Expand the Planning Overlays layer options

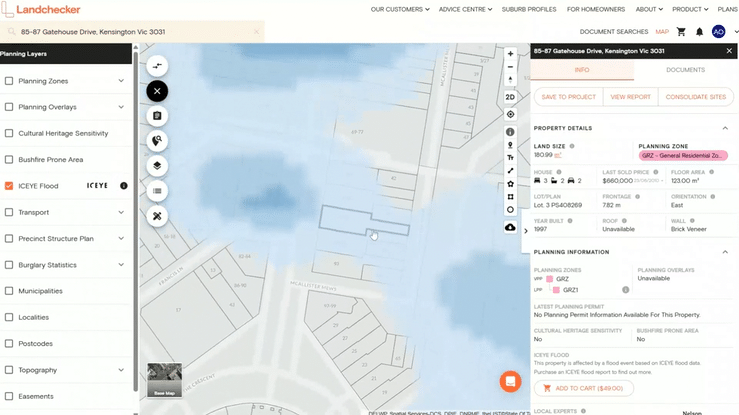tap(121, 107)
